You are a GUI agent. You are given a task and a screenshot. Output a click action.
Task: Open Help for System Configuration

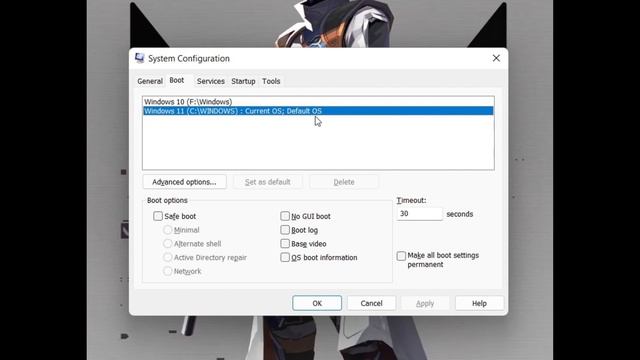click(479, 303)
